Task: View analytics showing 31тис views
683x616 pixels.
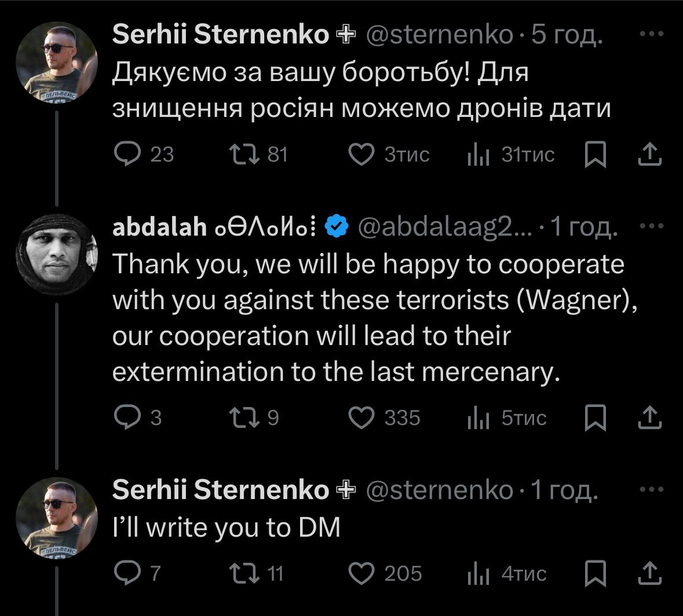Action: tap(479, 155)
